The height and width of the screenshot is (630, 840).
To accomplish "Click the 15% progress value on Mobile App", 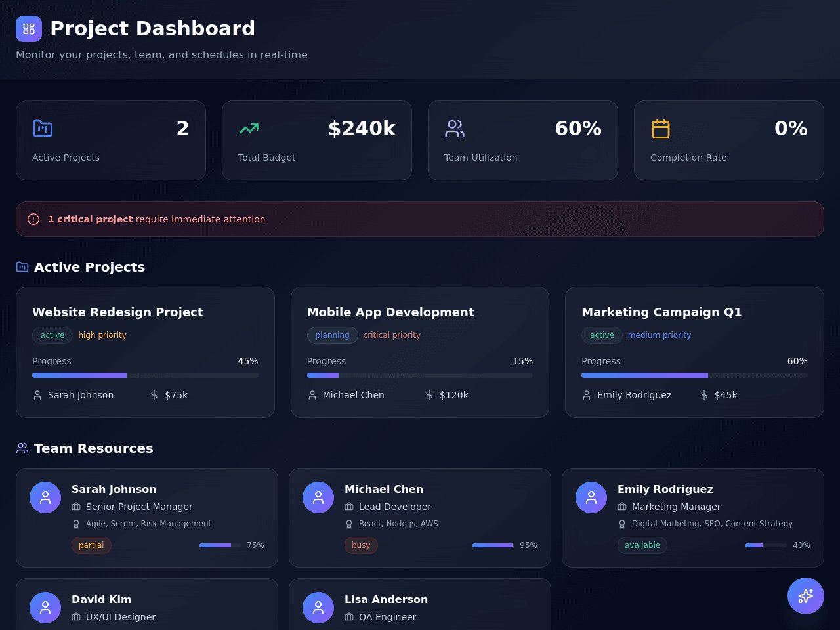I will coord(523,361).
